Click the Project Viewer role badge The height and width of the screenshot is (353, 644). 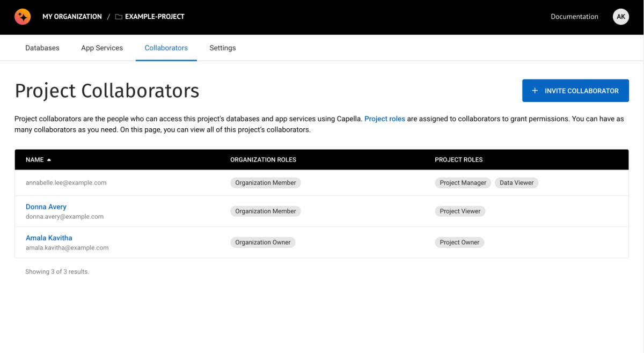coord(460,211)
